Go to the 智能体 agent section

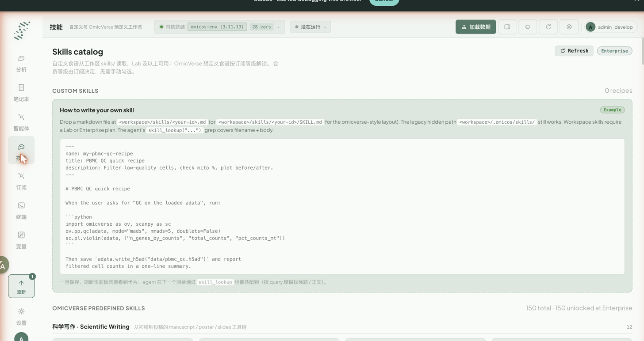(21, 122)
